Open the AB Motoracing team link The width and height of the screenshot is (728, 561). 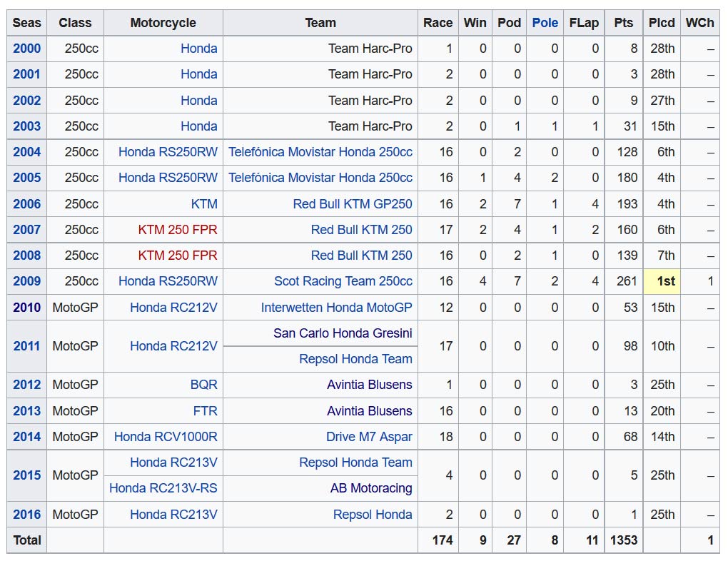point(371,488)
